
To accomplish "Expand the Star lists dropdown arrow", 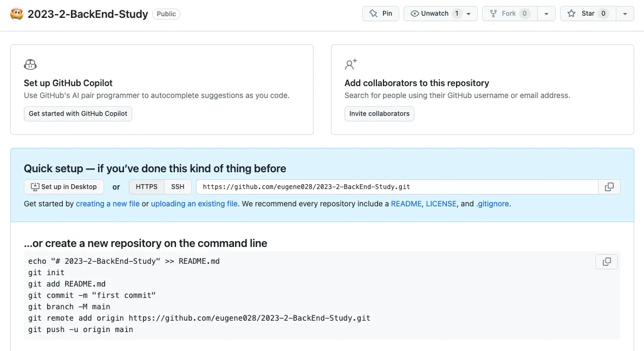I will pyautogui.click(x=625, y=14).
